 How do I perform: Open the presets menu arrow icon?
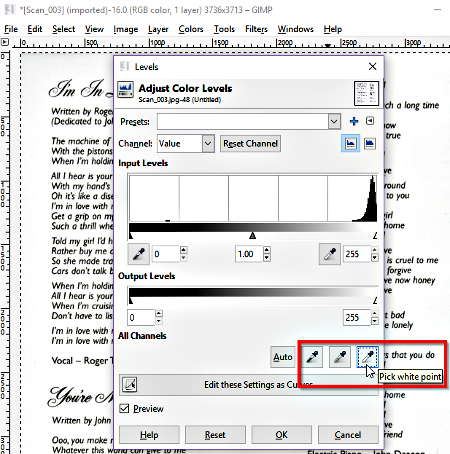tap(370, 121)
